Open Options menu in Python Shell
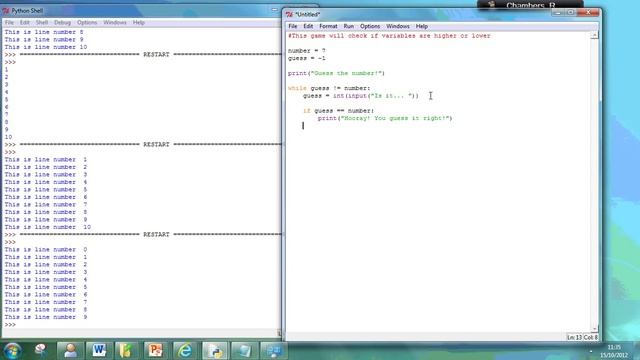Viewport: 640px width, 360px height. (87, 22)
